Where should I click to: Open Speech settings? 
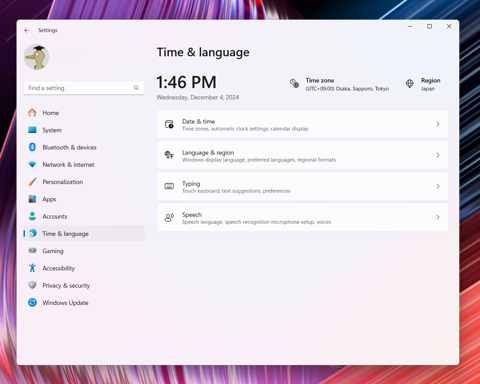[x=303, y=217]
